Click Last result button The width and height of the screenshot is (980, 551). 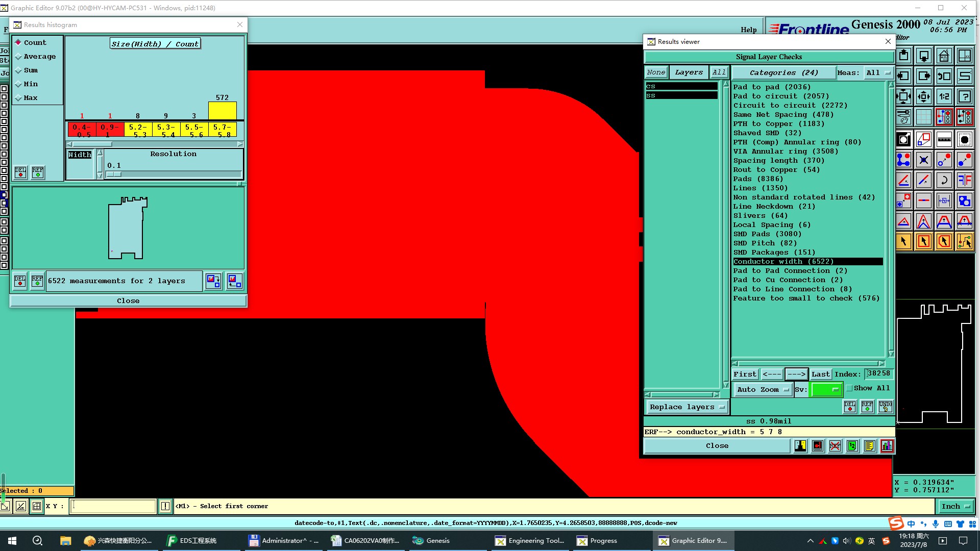click(821, 374)
